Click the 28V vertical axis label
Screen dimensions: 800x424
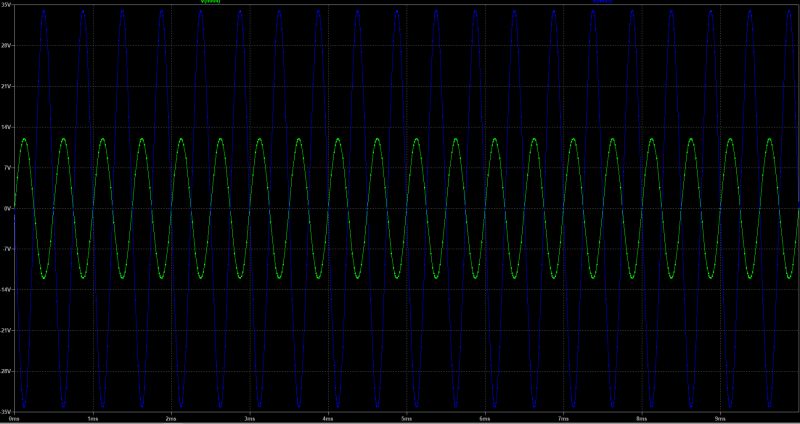tap(7, 45)
